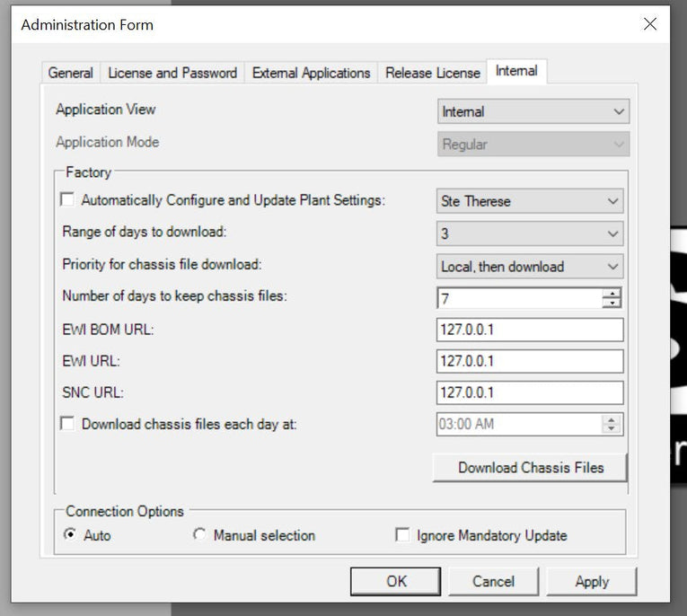Viewport: 687px width, 616px height.
Task: Check Download chassis files each day option
Action: point(67,424)
